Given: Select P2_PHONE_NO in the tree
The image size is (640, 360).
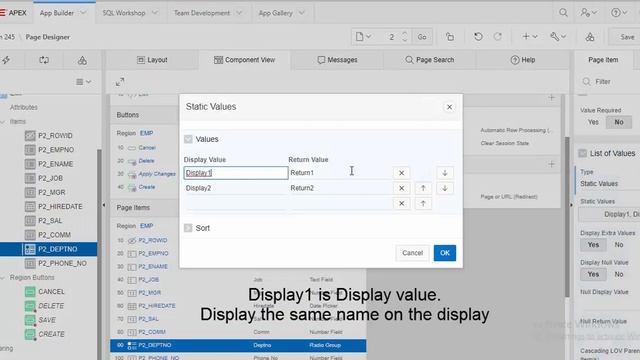Looking at the screenshot, I should pyautogui.click(x=62, y=263).
